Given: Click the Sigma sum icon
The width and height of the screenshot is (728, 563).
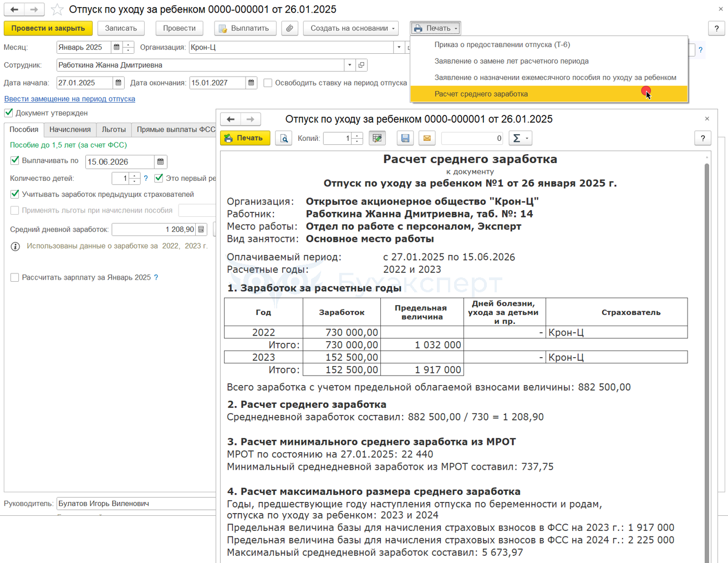Looking at the screenshot, I should pos(516,138).
